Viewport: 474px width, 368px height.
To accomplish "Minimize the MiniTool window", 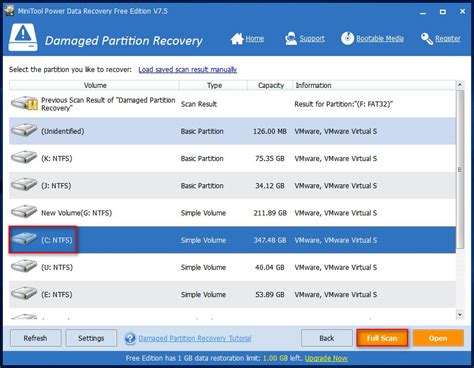I will (x=423, y=12).
